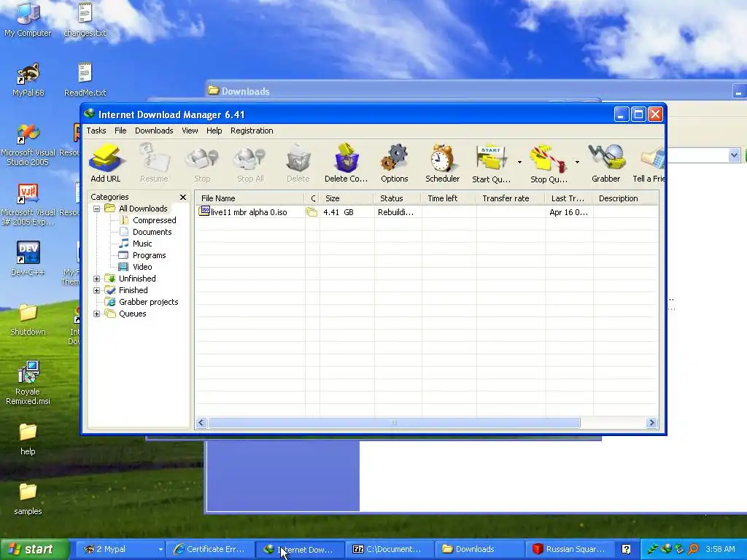Select the Music category
Viewport: 747px width, 560px height.
[142, 244]
